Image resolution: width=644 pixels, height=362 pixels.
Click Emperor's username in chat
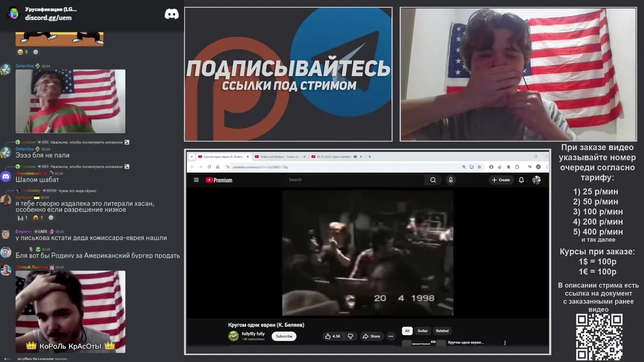click(24, 232)
